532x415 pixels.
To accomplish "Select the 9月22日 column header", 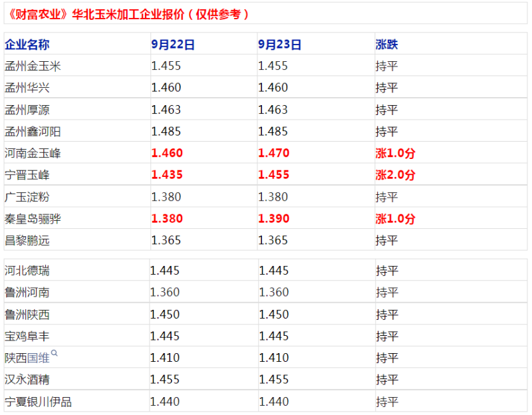I will (x=173, y=45).
